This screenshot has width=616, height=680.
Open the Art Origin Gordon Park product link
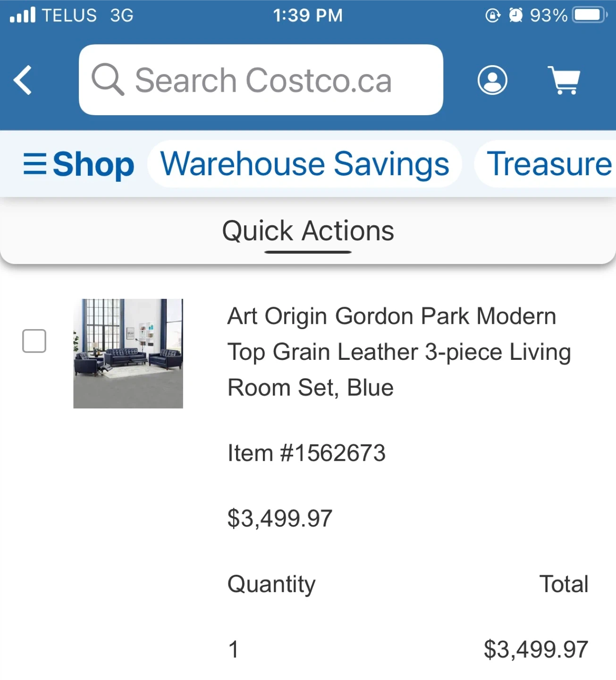399,352
